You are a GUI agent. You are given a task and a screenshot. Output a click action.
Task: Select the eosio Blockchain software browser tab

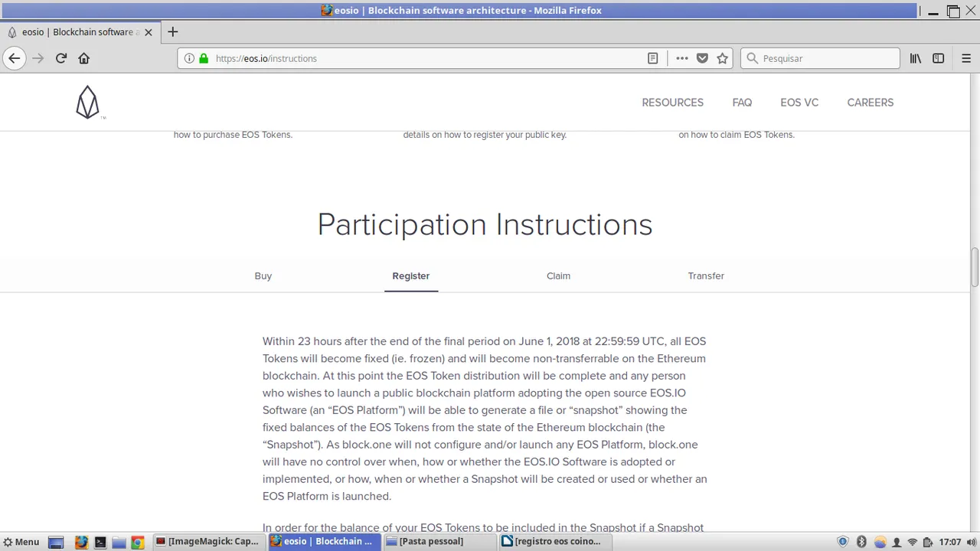(x=80, y=32)
